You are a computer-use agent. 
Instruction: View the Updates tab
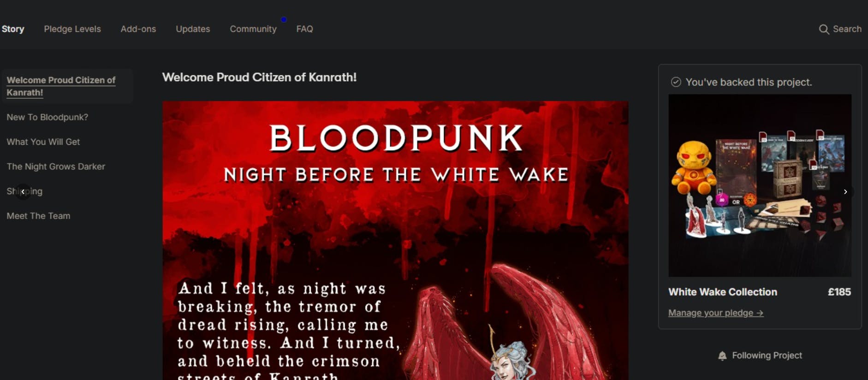(193, 29)
